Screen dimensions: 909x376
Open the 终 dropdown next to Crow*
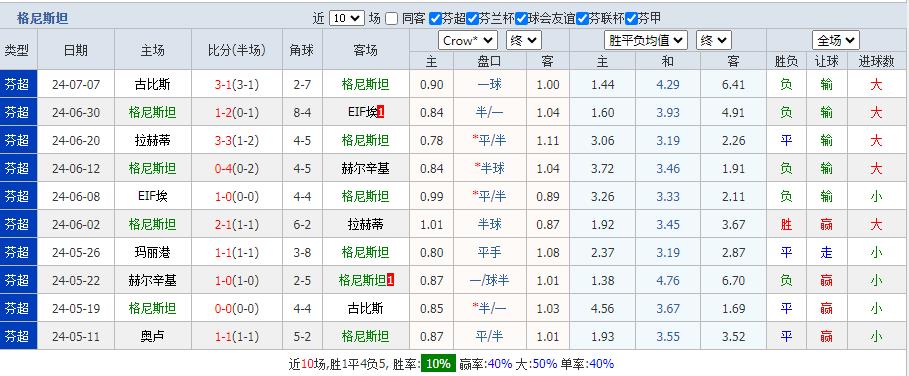[523, 41]
